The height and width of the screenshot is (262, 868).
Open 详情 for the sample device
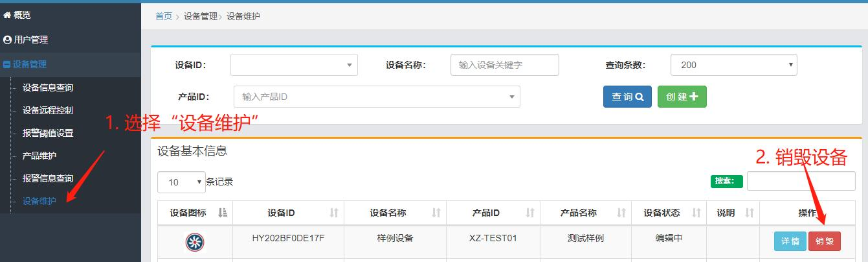[790, 241]
